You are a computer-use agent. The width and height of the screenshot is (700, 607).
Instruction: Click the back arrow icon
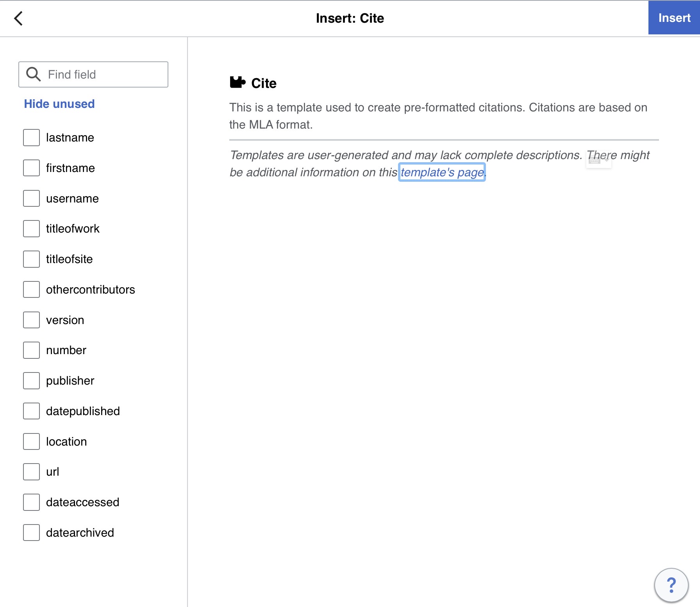(18, 18)
